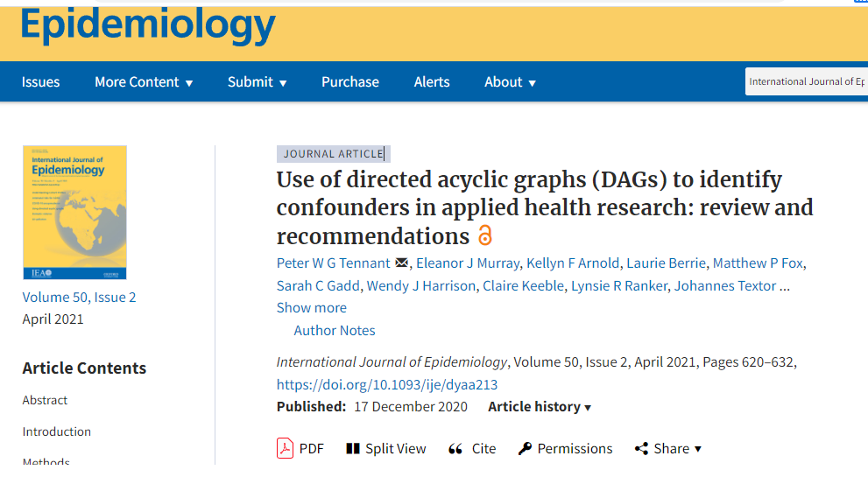Open Split View via its icon
868x498 pixels.
pos(353,449)
